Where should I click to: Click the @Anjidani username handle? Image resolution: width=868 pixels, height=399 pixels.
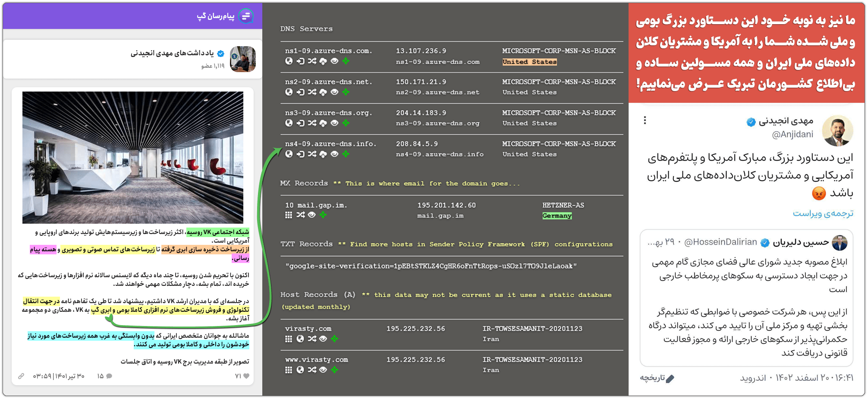tap(792, 134)
